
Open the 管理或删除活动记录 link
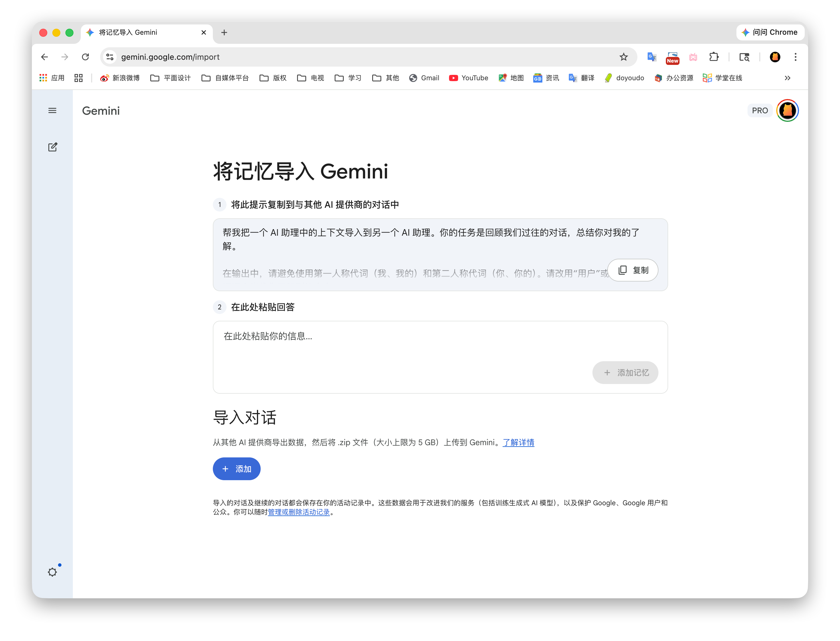[299, 512]
